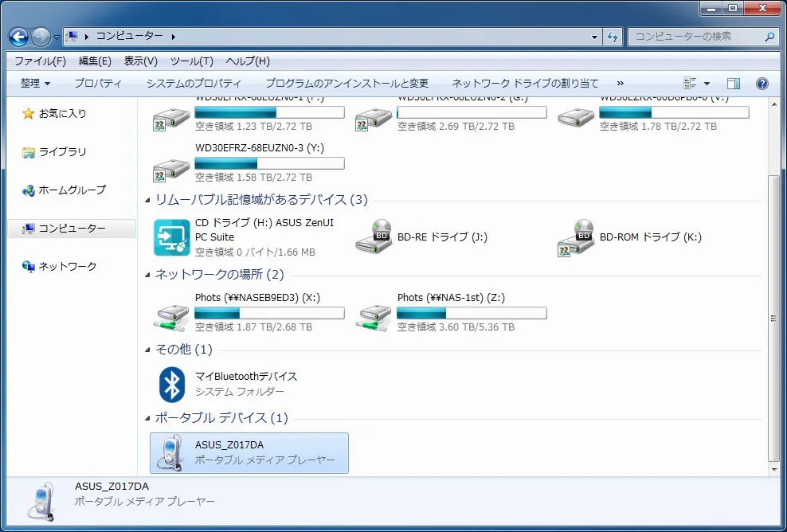Click the Favorites star icon in sidebar
Screen dimensions: 787x532
28,113
